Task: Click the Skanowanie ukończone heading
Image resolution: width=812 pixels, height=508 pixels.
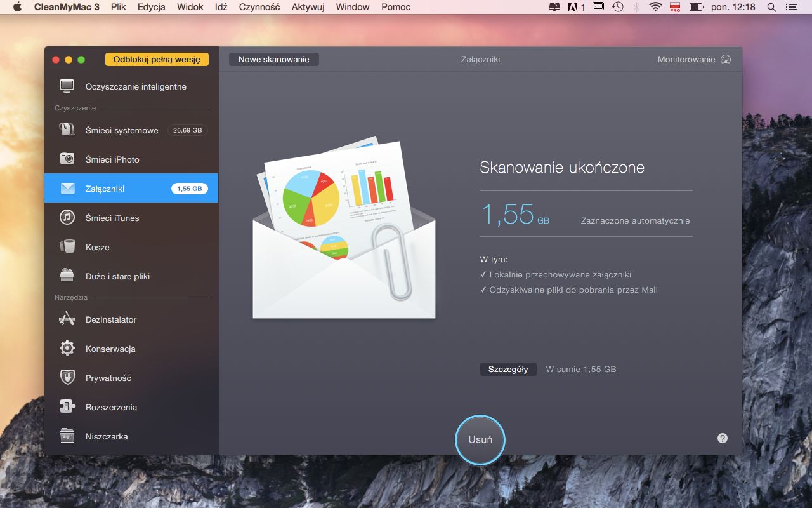Action: click(x=562, y=168)
